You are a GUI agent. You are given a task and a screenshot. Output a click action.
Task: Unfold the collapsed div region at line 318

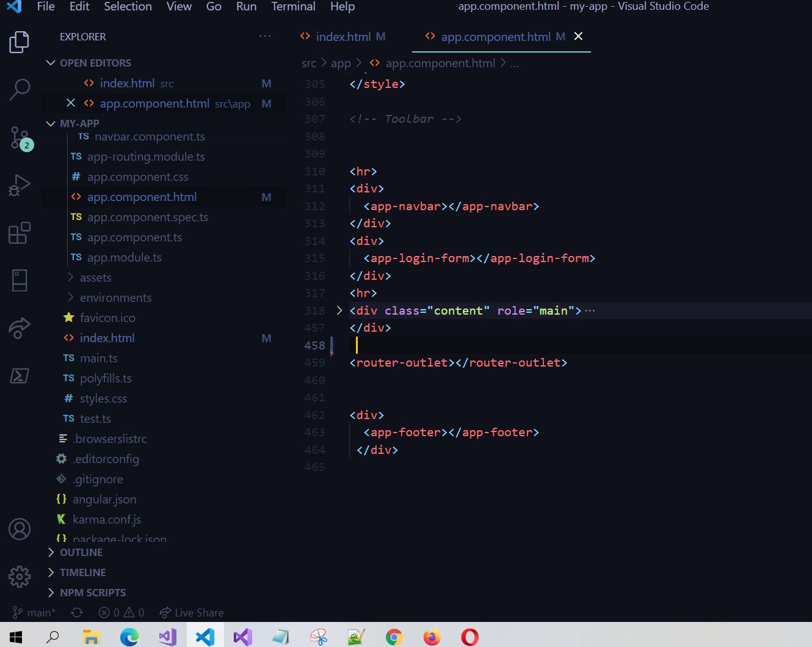[x=339, y=310]
